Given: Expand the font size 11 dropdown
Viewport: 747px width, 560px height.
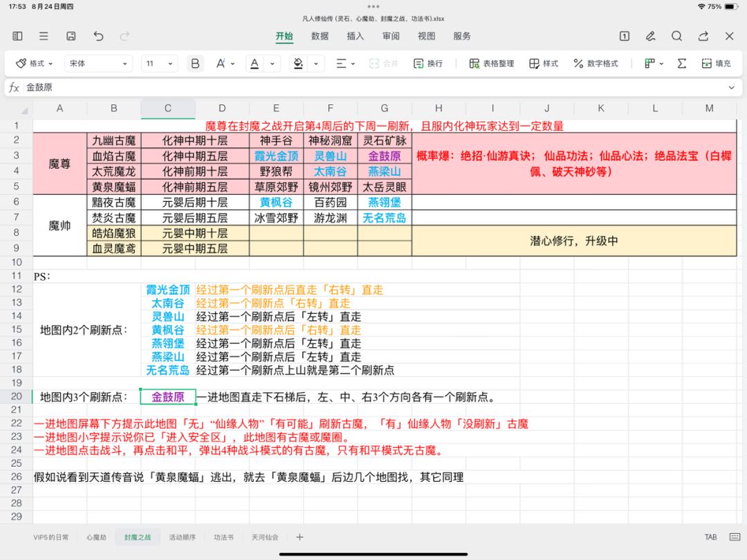Looking at the screenshot, I should click(x=160, y=64).
